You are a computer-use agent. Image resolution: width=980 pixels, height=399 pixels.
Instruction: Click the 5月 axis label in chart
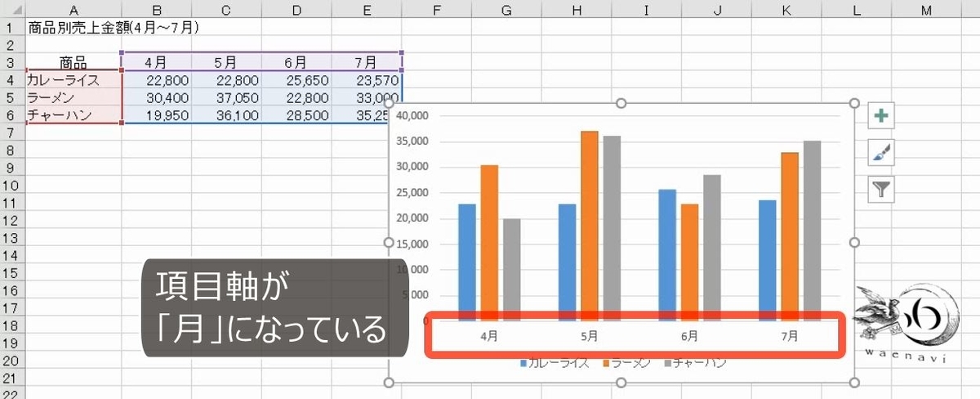click(x=589, y=335)
